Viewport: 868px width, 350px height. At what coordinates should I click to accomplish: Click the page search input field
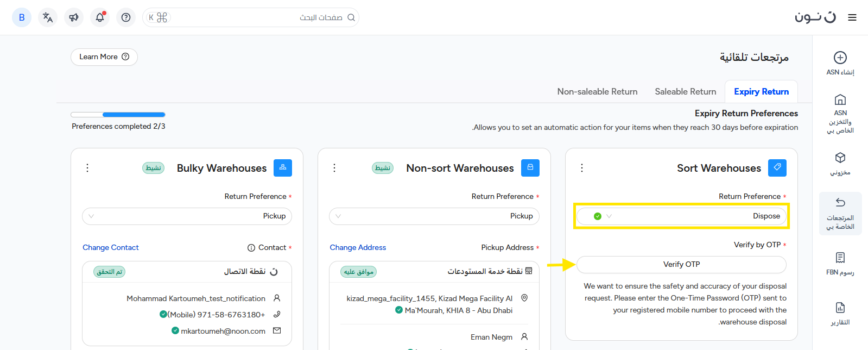(x=255, y=17)
